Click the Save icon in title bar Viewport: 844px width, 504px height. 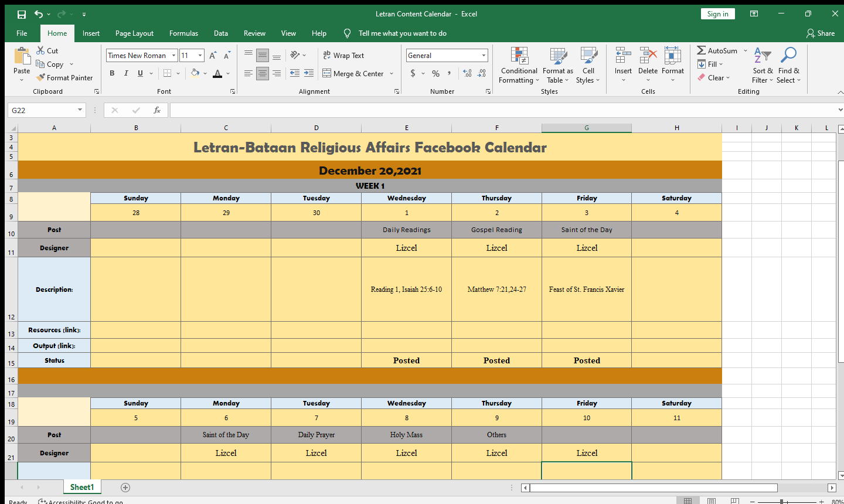[22, 14]
